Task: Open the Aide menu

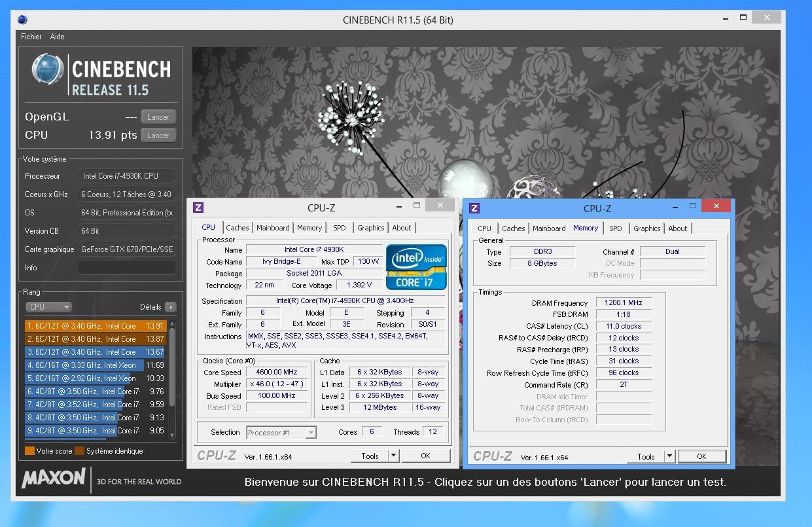Action: 58,37
